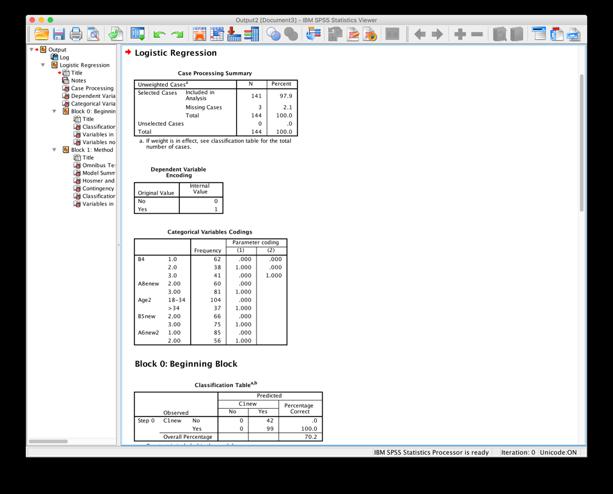This screenshot has height=494, width=613.
Task: Select Logistic Regression in the outline tree
Action: coord(84,65)
